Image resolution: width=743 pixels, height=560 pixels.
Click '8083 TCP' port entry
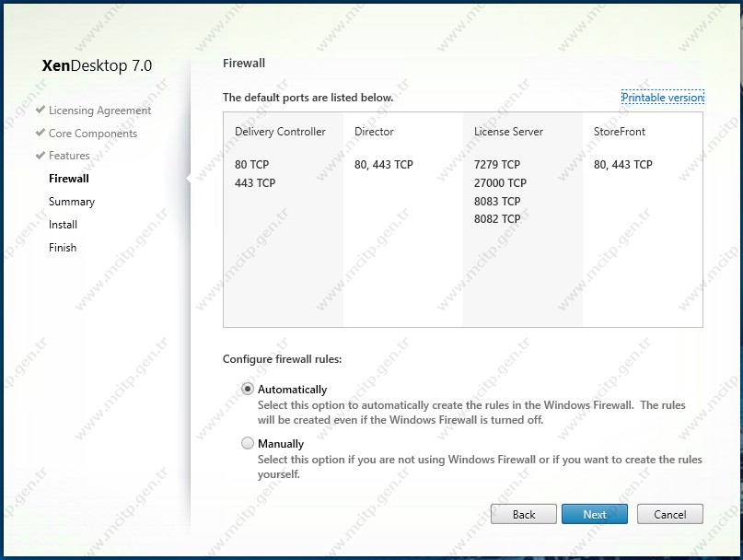[x=497, y=201]
